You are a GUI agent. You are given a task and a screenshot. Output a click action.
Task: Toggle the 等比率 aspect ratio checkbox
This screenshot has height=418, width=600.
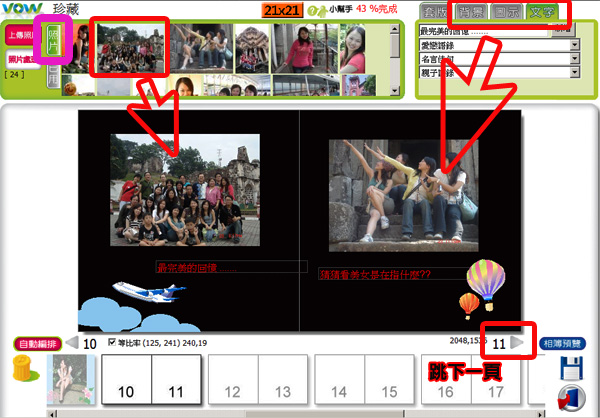(112, 342)
